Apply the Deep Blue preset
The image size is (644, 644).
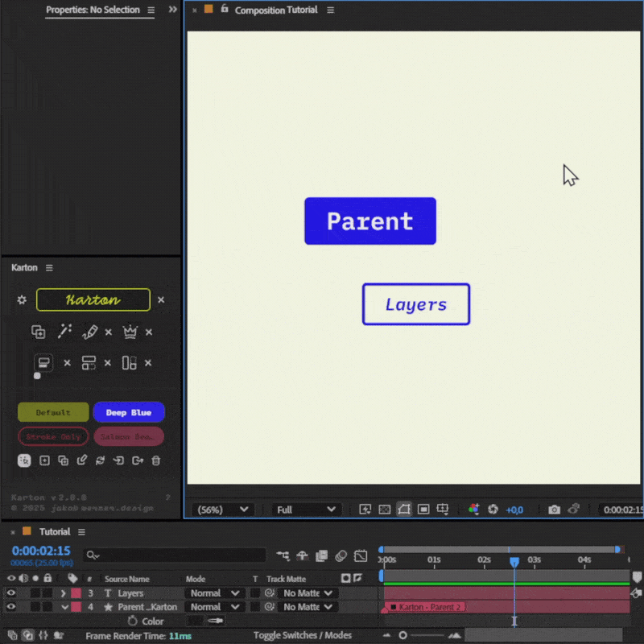pos(129,413)
